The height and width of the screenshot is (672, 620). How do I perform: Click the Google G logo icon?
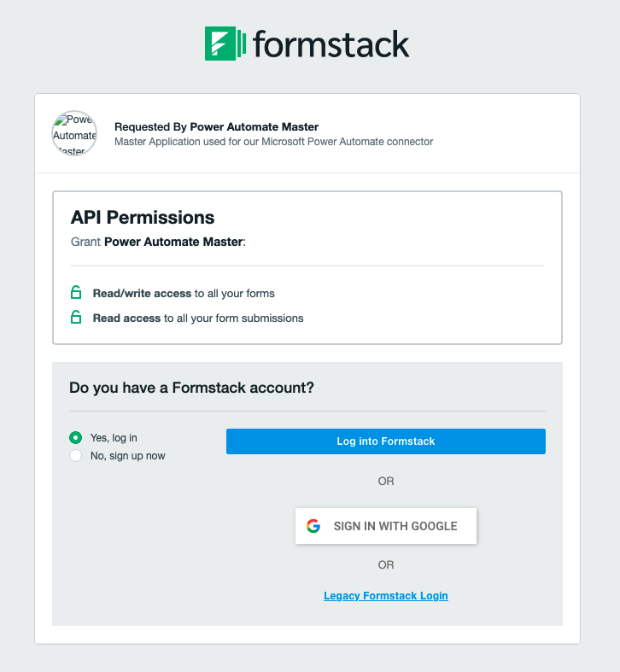pos(313,526)
